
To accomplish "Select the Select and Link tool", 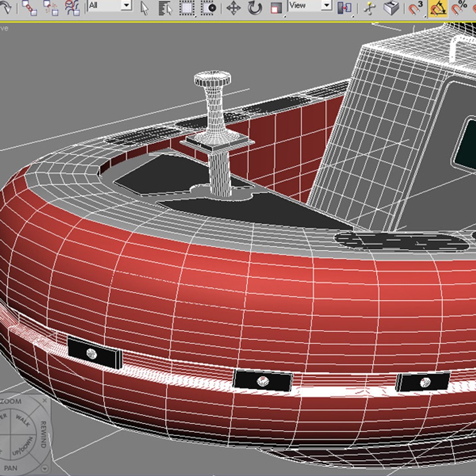I will [30, 7].
